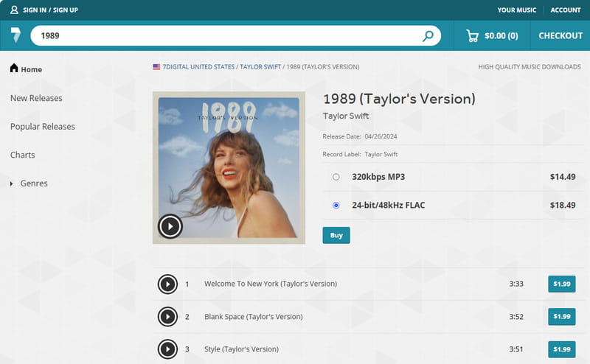590x364 pixels.
Task: Click the Style (Taylor's Version) title
Action: coord(241,349)
